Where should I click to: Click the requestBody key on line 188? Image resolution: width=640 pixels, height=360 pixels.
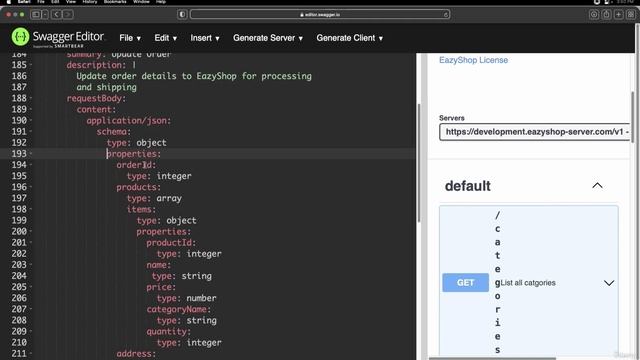coord(96,98)
